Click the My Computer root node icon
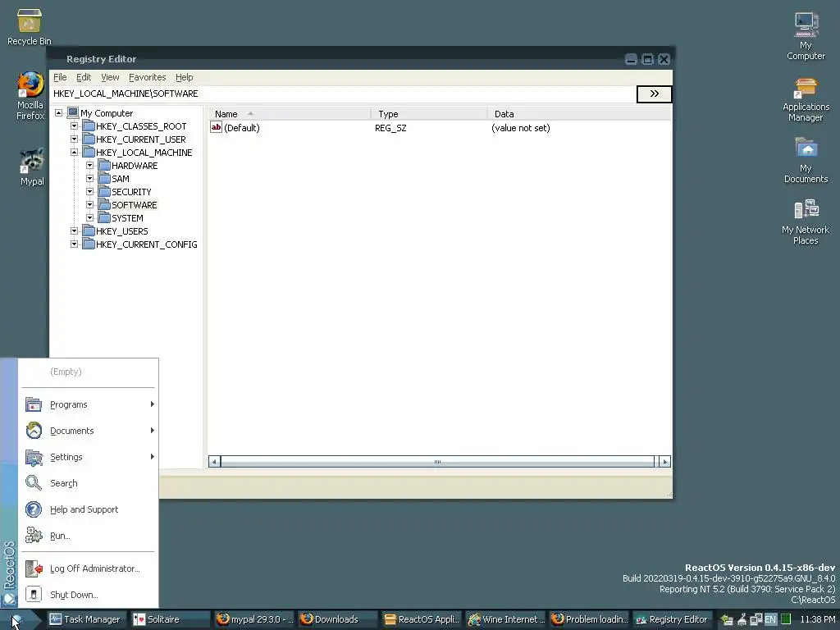This screenshot has width=840, height=630. 73,113
